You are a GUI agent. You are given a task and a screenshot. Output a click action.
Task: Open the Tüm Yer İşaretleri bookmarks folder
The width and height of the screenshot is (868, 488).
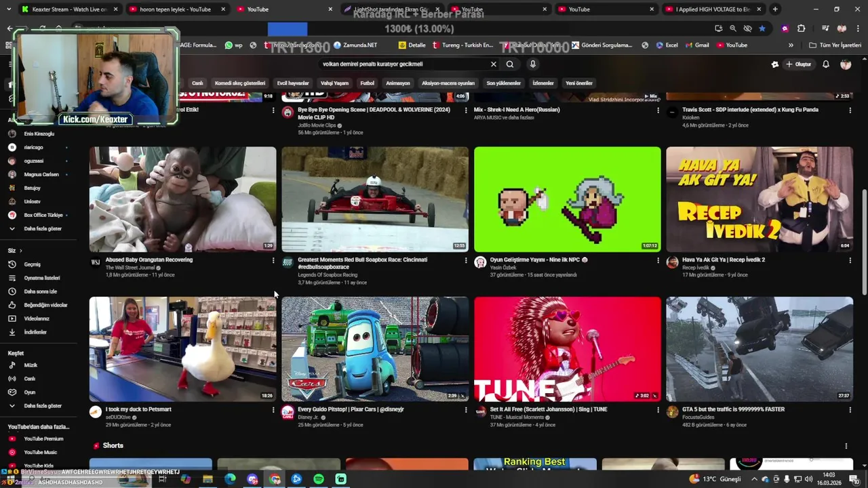(x=835, y=45)
